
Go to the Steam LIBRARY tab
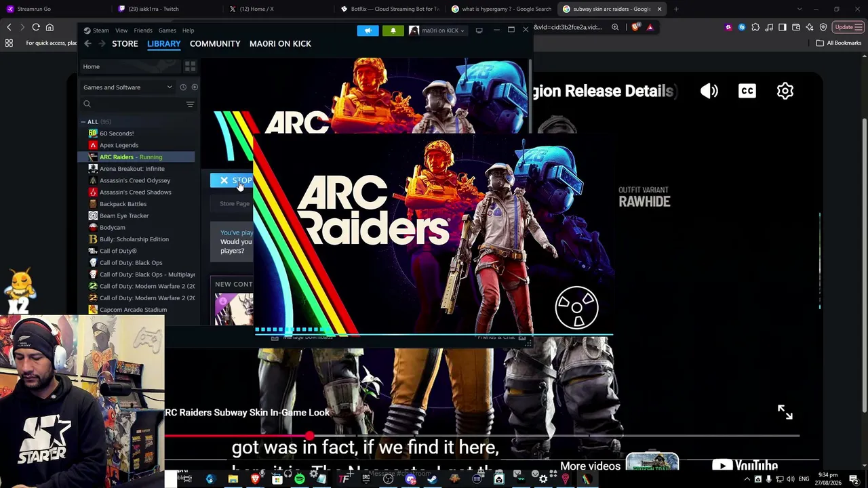point(164,43)
